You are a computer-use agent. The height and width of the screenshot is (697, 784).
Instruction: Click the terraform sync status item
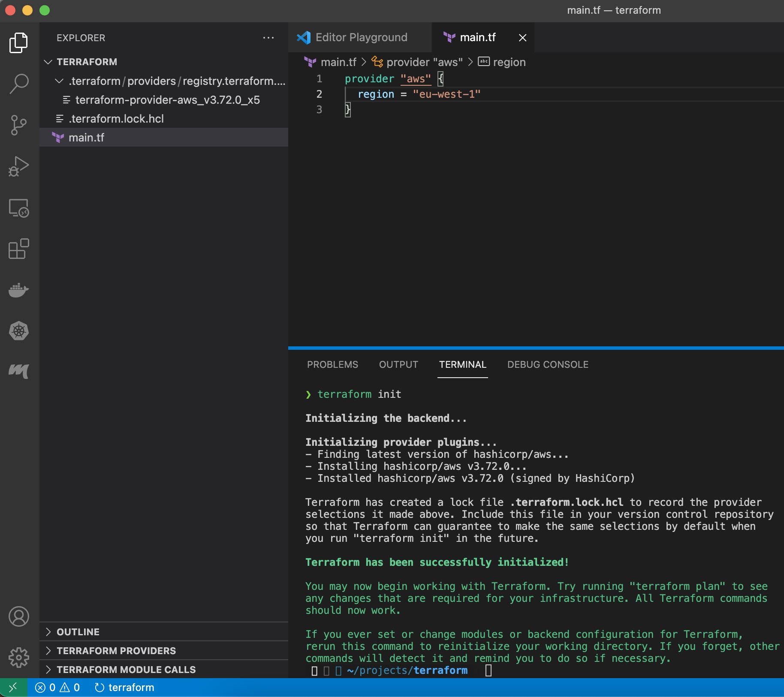click(124, 688)
